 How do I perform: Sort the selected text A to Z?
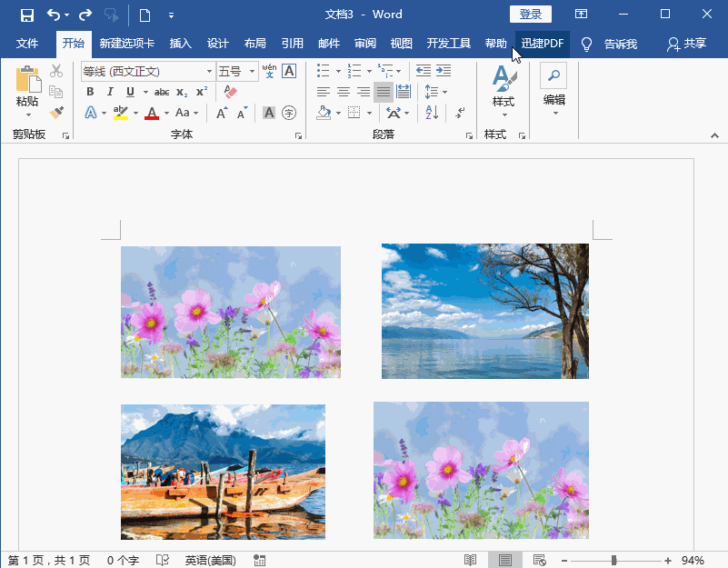432,113
